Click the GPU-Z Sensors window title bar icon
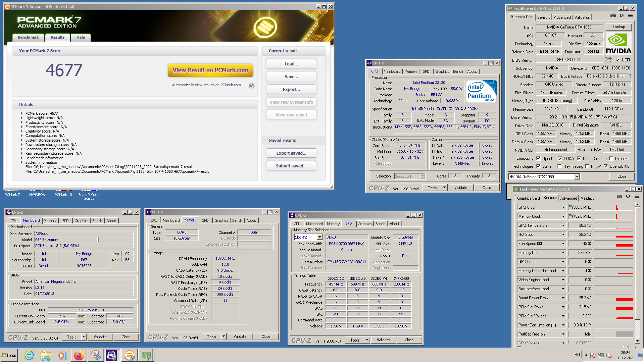Image resolution: width=644 pixels, height=362 pixels. point(516,189)
